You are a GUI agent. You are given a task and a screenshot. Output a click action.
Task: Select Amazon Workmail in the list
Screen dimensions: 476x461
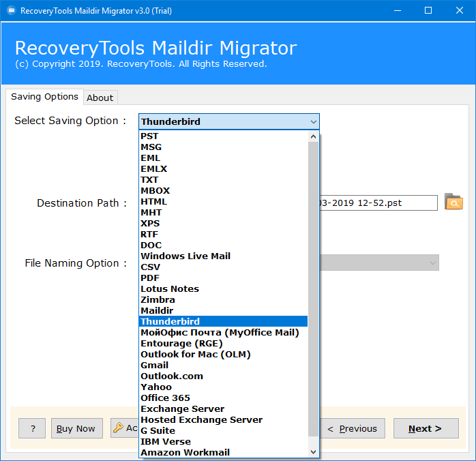click(223, 453)
